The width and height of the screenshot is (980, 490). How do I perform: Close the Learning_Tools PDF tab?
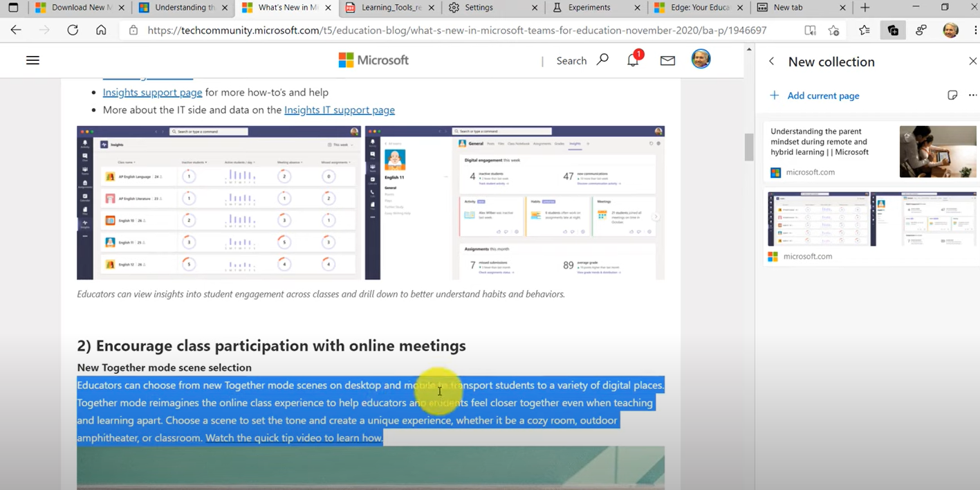pyautogui.click(x=430, y=8)
